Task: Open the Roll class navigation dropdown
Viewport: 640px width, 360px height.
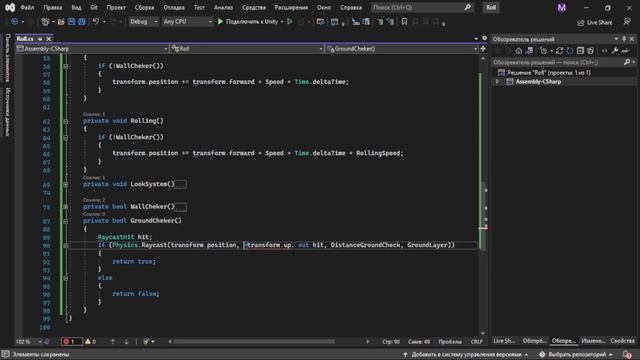Action: (x=247, y=49)
